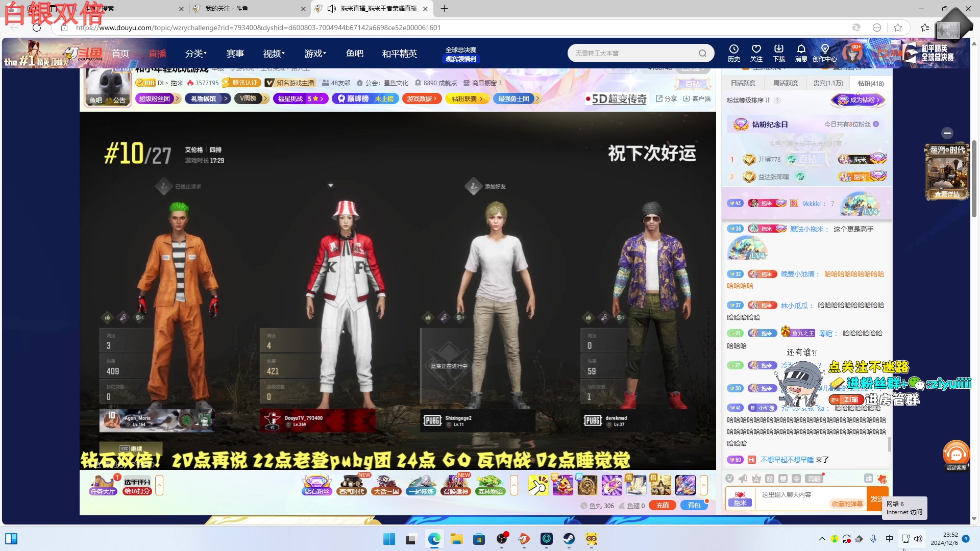Open the 粉 fan badge chat icon
Viewport: 980px width, 551px height.
[769, 479]
